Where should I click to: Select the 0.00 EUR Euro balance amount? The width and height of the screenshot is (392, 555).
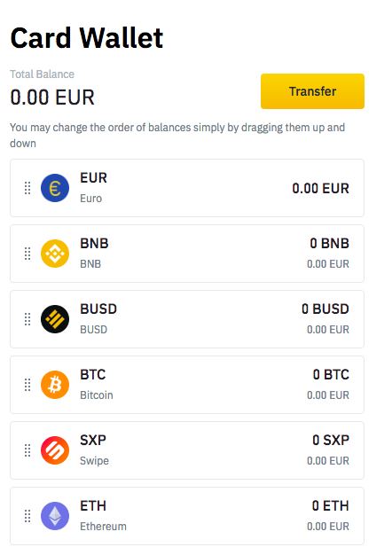pos(320,188)
